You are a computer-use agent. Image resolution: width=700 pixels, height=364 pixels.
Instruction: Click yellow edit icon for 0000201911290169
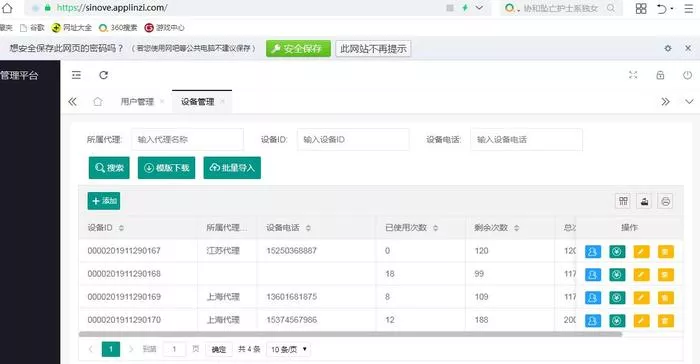tap(641, 297)
